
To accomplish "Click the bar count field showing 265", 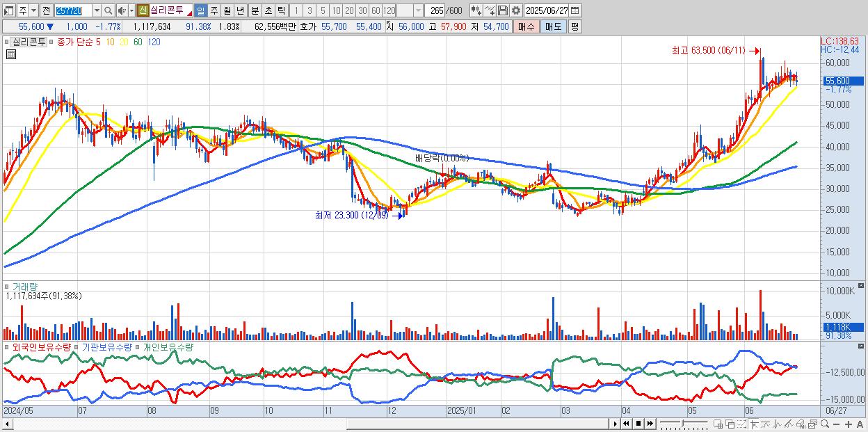I will tap(435, 10).
